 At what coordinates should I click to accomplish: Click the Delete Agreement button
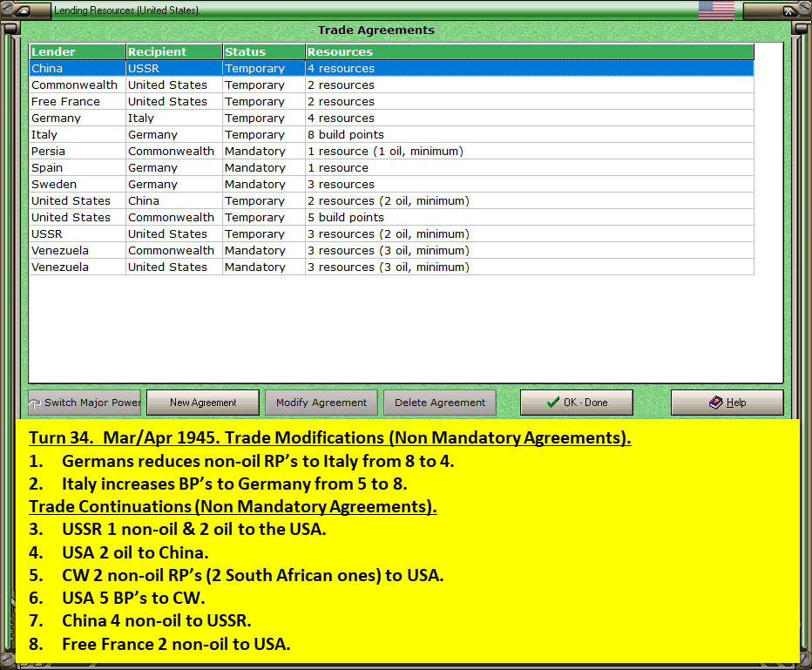(x=440, y=403)
